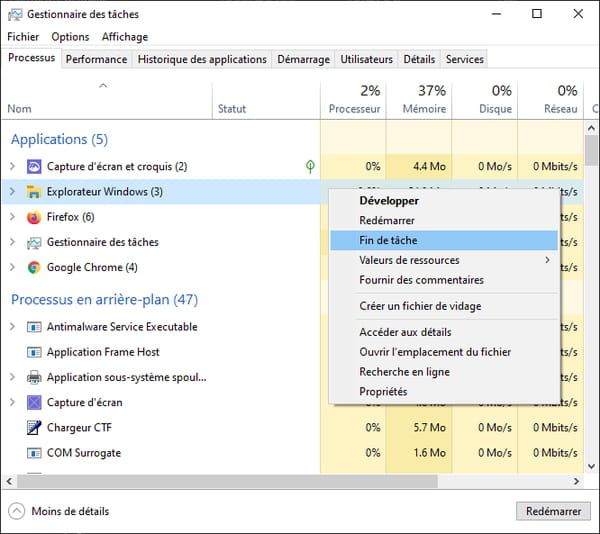The width and height of the screenshot is (600, 534).
Task: Click the vertical scrollbar thumb
Action: coord(591,151)
